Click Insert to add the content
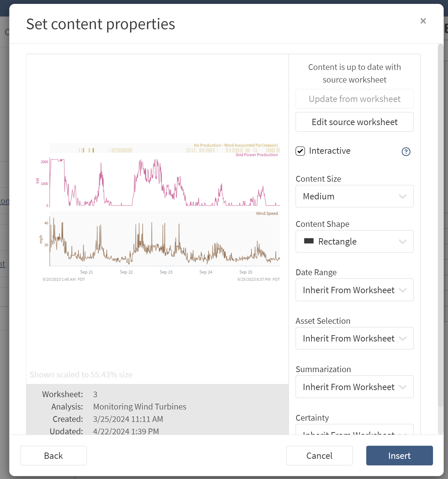 (x=399, y=455)
